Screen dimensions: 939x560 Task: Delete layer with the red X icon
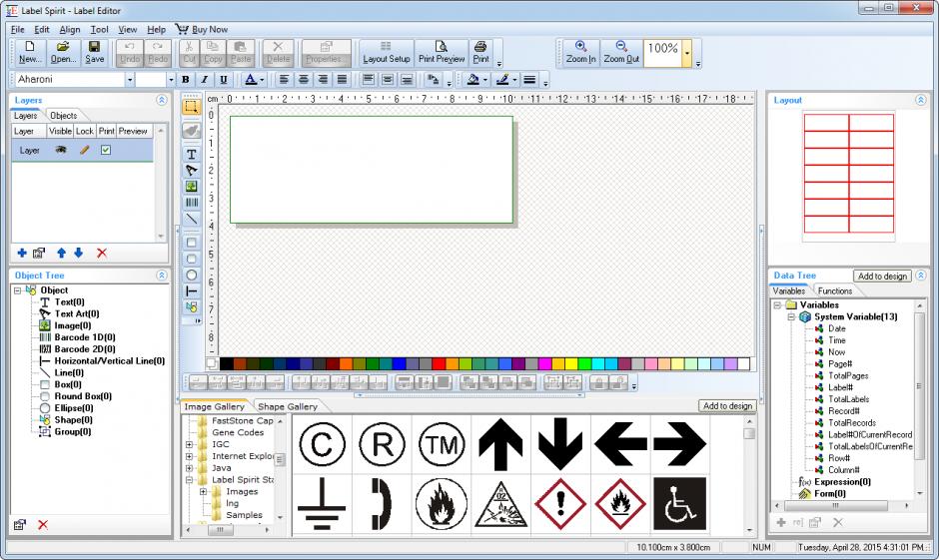(x=102, y=254)
